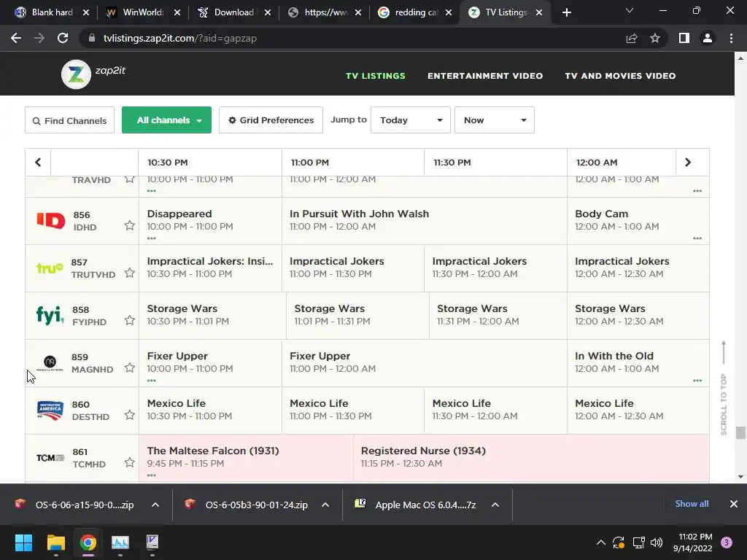Click the Destination America channel logo
Image resolution: width=747 pixels, height=560 pixels.
(x=50, y=411)
